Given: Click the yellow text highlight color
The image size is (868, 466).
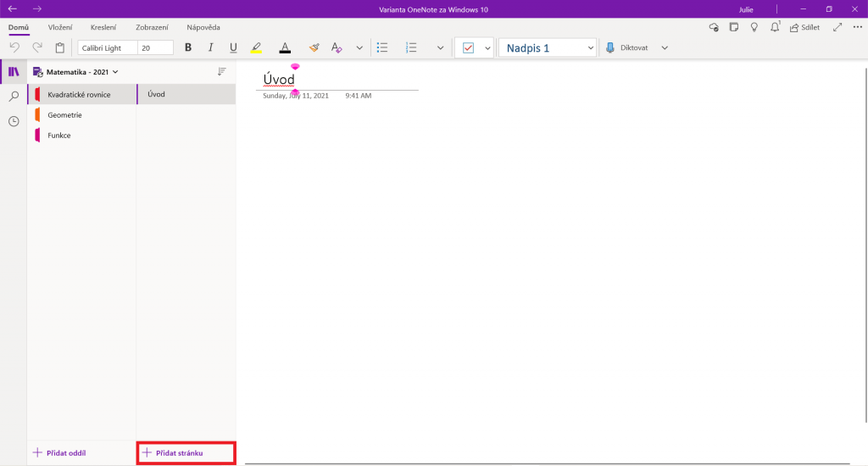Looking at the screenshot, I should pyautogui.click(x=256, y=48).
